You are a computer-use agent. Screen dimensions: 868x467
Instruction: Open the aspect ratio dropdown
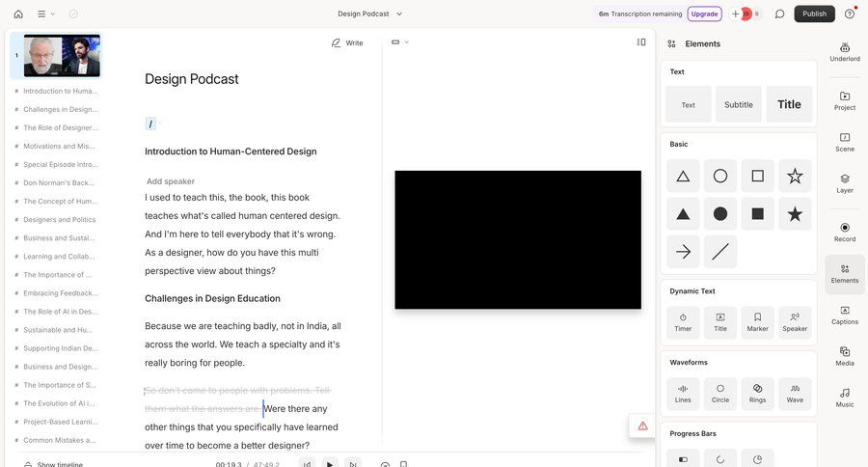(x=399, y=41)
